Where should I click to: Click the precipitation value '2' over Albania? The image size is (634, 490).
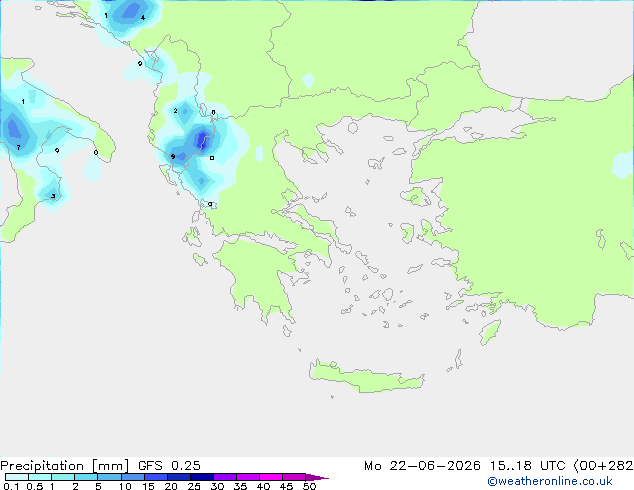(x=175, y=110)
